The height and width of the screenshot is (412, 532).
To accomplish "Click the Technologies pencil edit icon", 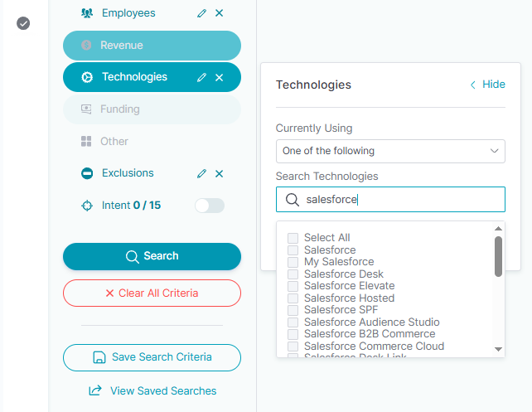I will [201, 77].
